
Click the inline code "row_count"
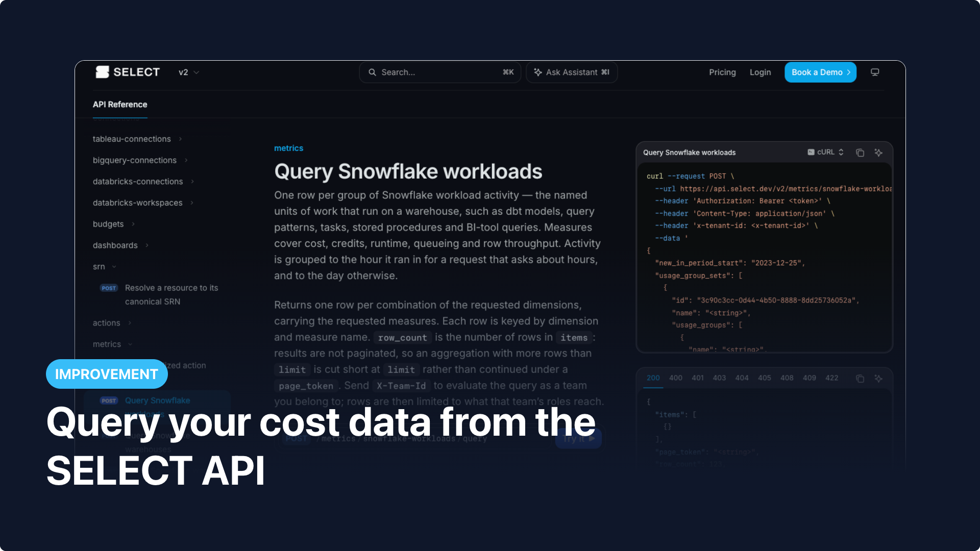(402, 338)
